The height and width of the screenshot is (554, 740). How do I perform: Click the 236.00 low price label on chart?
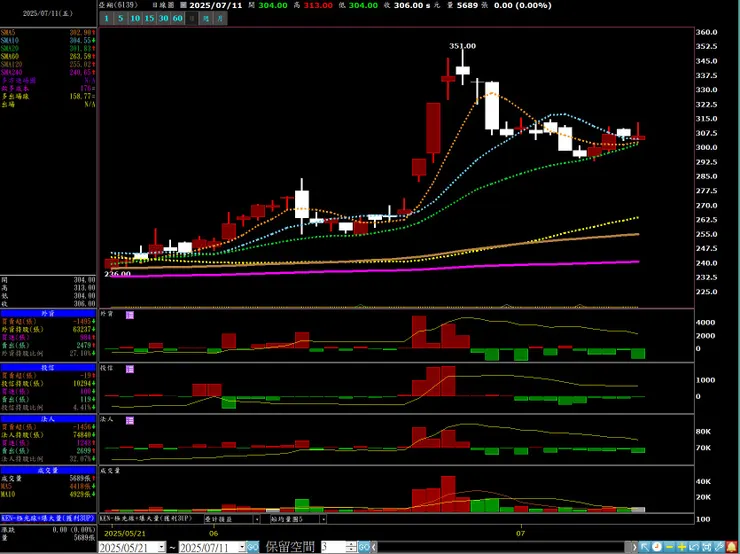118,274
